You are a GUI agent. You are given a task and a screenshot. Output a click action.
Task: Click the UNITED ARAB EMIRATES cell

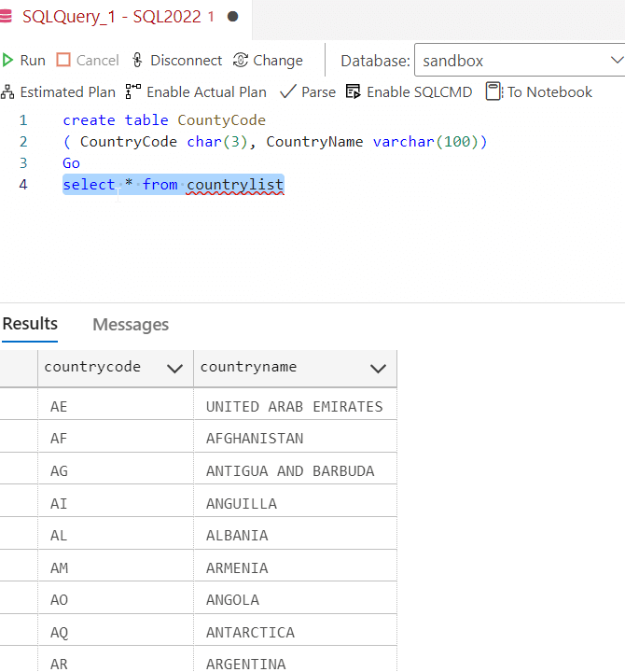294,407
